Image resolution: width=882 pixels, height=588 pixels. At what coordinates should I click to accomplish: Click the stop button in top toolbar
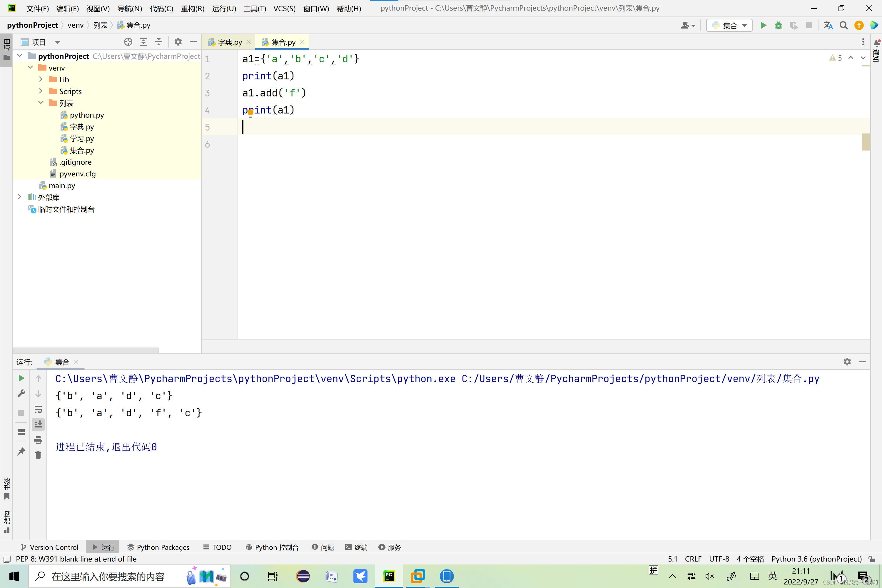(809, 25)
